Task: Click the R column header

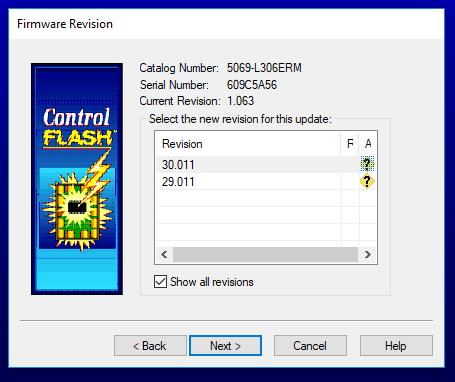Action: pos(350,144)
